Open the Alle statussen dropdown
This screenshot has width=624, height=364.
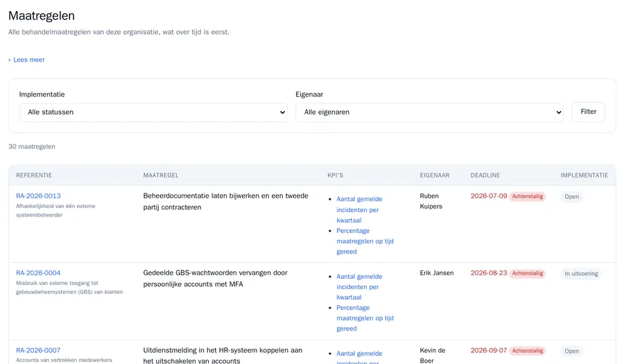coord(153,112)
